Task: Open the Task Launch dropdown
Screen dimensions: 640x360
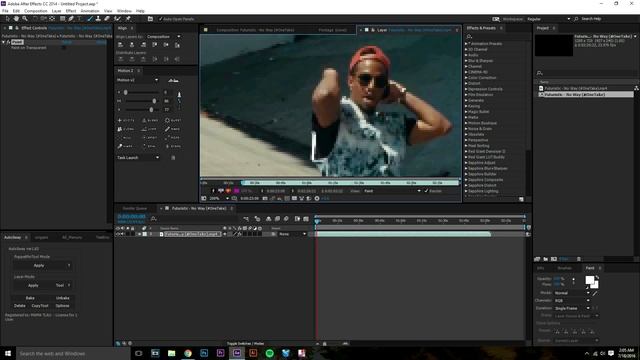Action: (x=138, y=158)
